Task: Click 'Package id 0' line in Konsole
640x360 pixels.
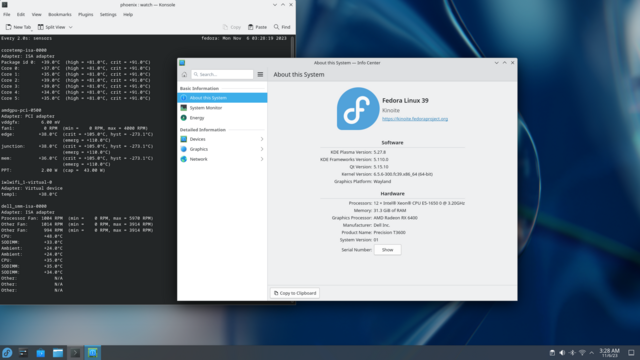Action: [76, 62]
